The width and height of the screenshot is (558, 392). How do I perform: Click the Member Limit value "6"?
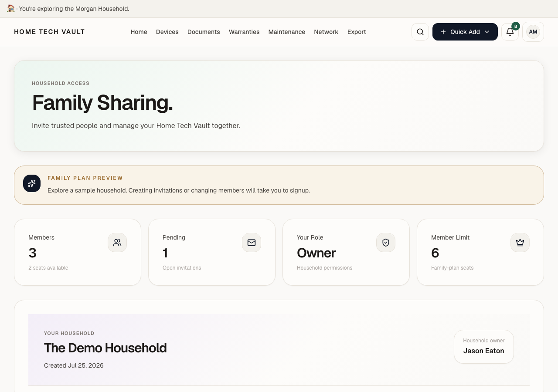pyautogui.click(x=435, y=253)
